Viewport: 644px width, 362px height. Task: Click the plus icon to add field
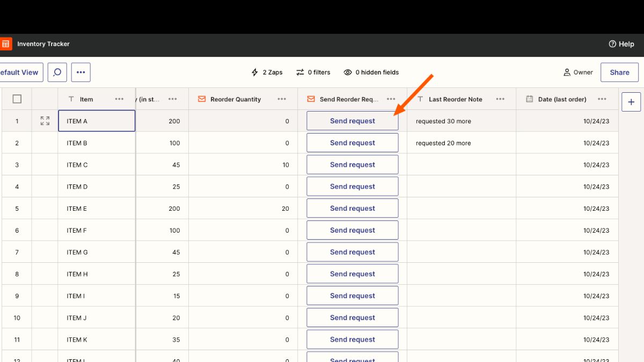click(631, 102)
